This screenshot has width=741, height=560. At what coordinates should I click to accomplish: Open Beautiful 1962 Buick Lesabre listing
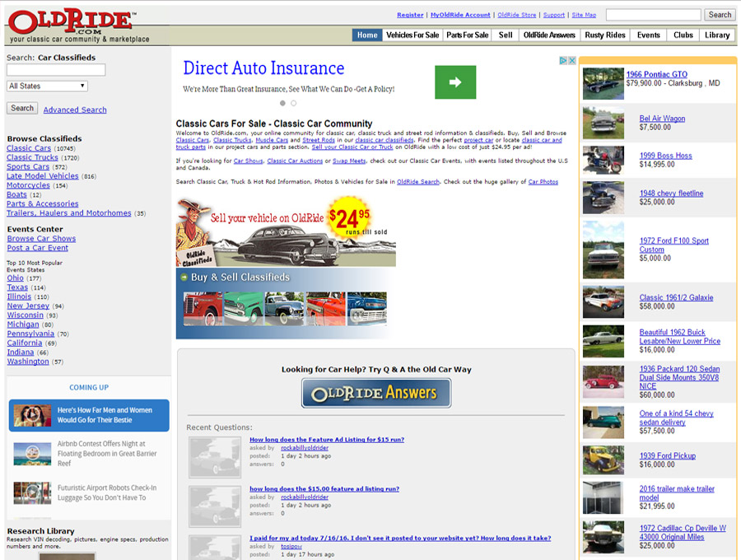click(679, 337)
